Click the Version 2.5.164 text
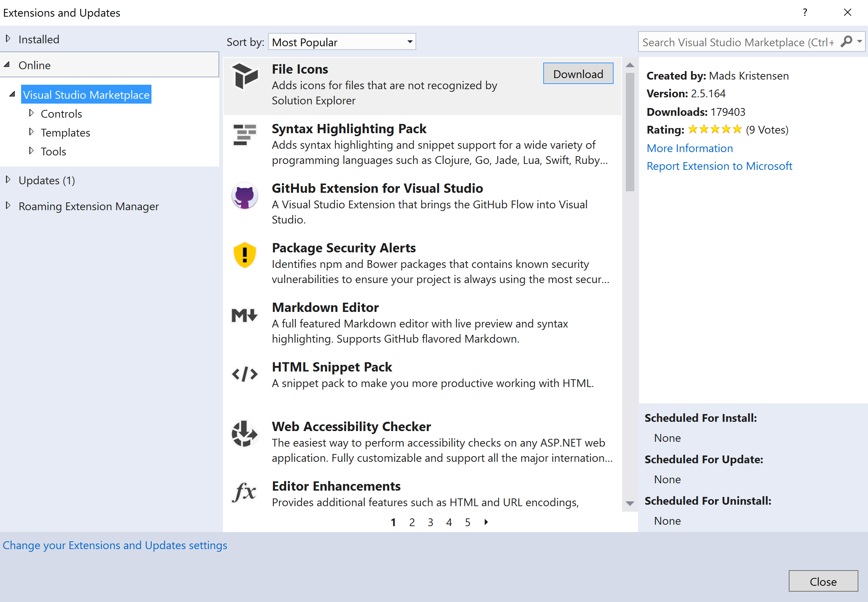 click(x=686, y=94)
